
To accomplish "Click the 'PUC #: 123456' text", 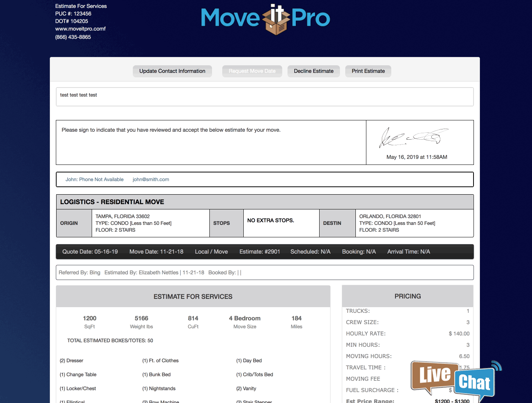I will (x=73, y=14).
